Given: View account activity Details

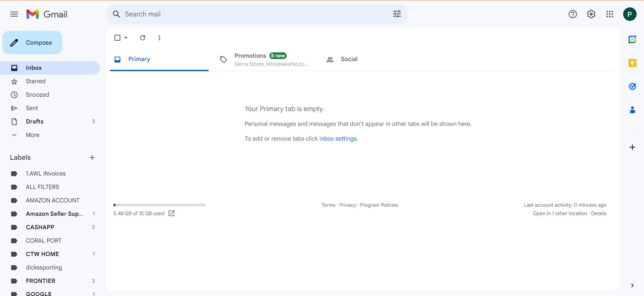Looking at the screenshot, I should point(599,213).
